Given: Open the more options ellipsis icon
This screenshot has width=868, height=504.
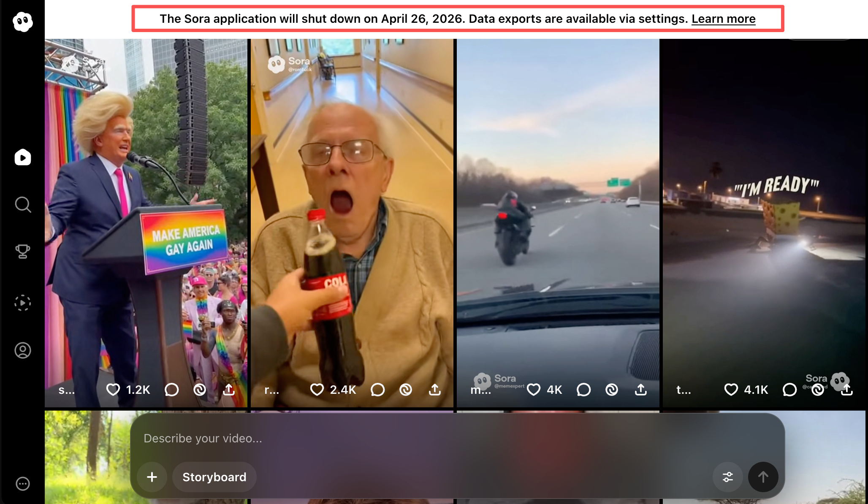Looking at the screenshot, I should 22,483.
